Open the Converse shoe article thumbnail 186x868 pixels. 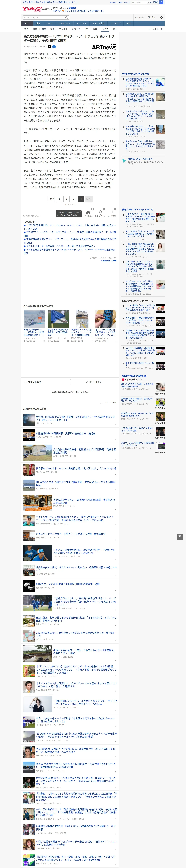[106, 318]
